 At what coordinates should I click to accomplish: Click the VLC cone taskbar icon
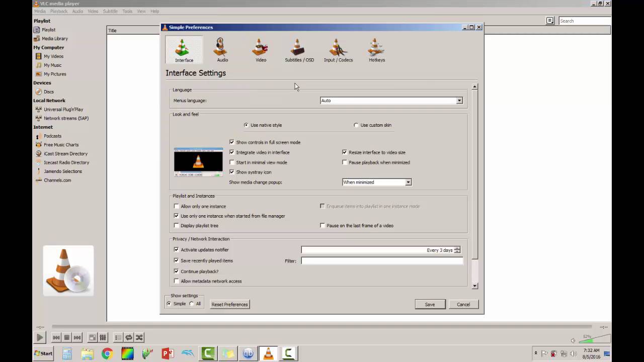click(x=269, y=353)
